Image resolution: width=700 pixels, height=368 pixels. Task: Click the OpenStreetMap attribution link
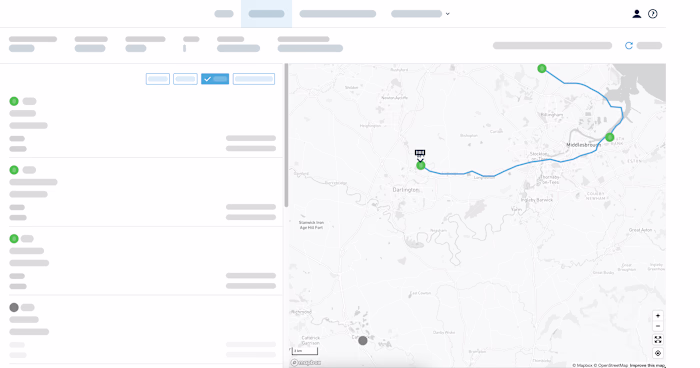[x=612, y=365]
